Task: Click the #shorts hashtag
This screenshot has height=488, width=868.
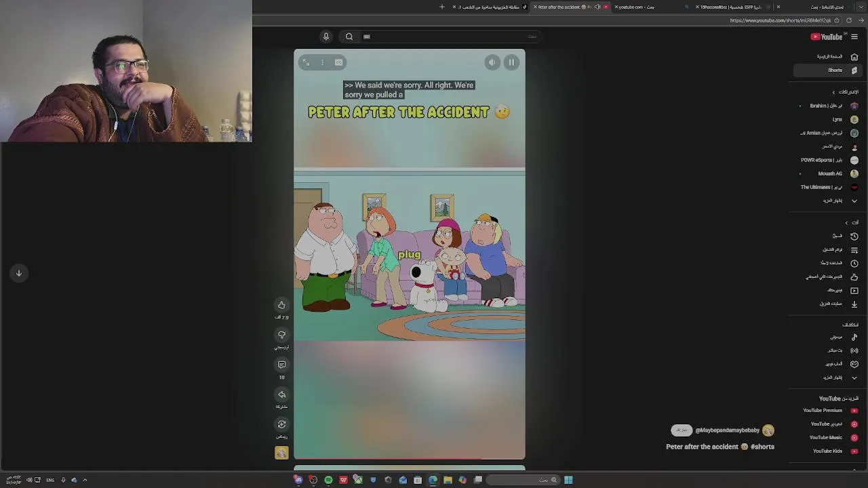Action: tap(762, 447)
